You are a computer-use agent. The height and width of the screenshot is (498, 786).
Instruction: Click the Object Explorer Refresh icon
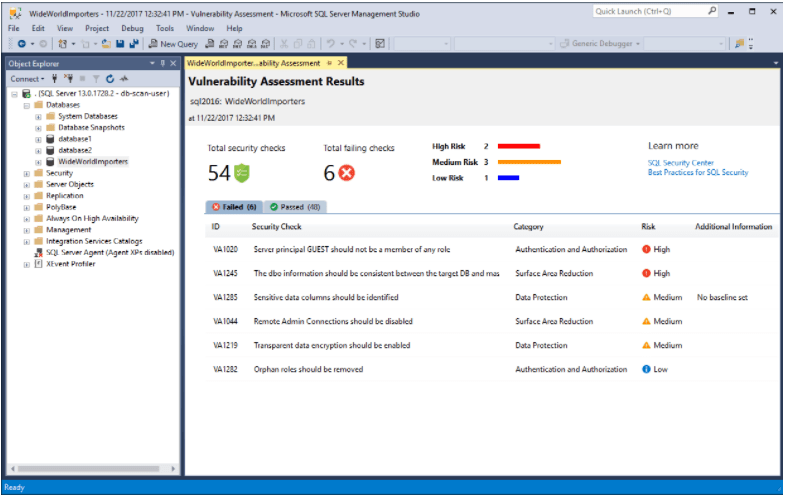click(110, 78)
